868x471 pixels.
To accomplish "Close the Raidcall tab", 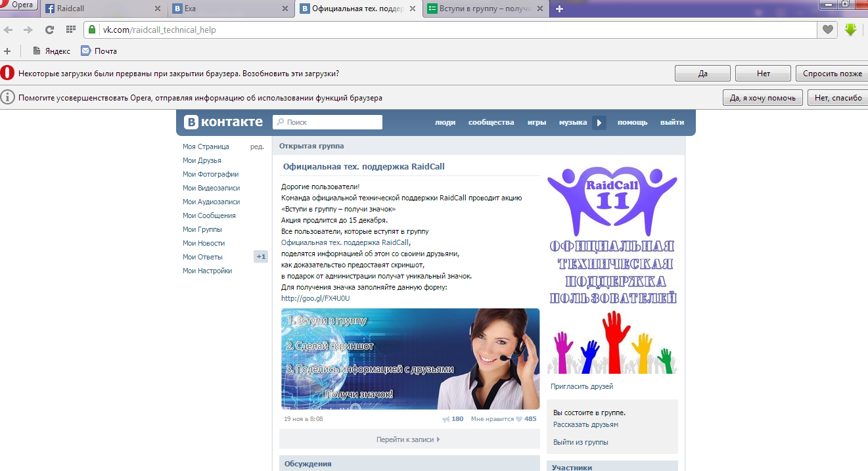I will pyautogui.click(x=157, y=9).
